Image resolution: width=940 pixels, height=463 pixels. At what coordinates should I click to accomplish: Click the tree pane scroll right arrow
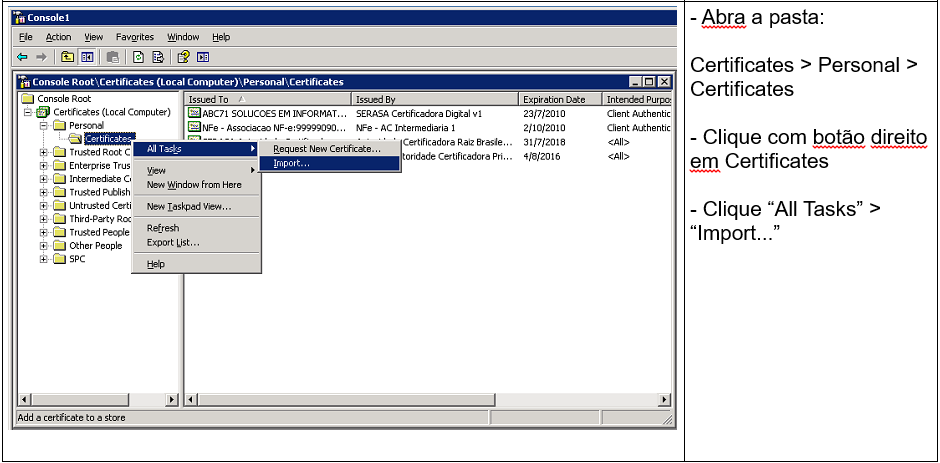(171, 399)
